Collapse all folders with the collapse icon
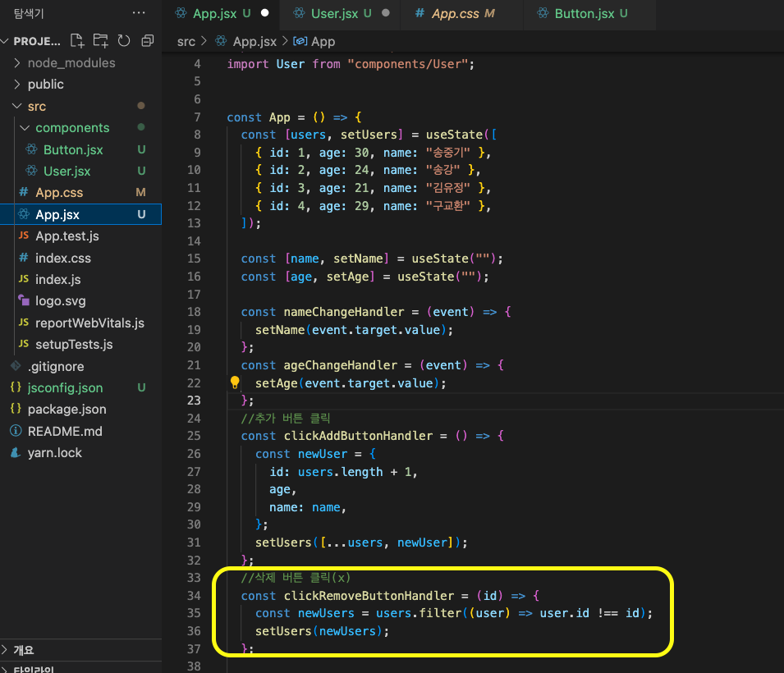784x673 pixels. 148,40
